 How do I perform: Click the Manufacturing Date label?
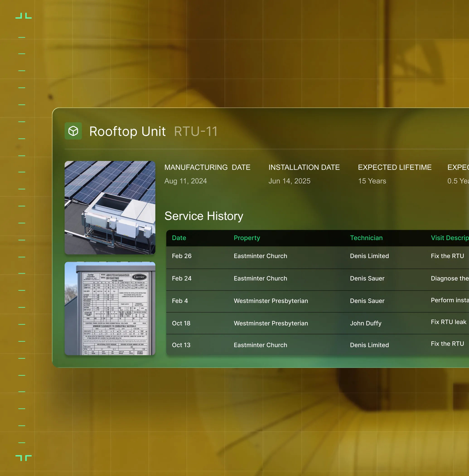tap(207, 167)
